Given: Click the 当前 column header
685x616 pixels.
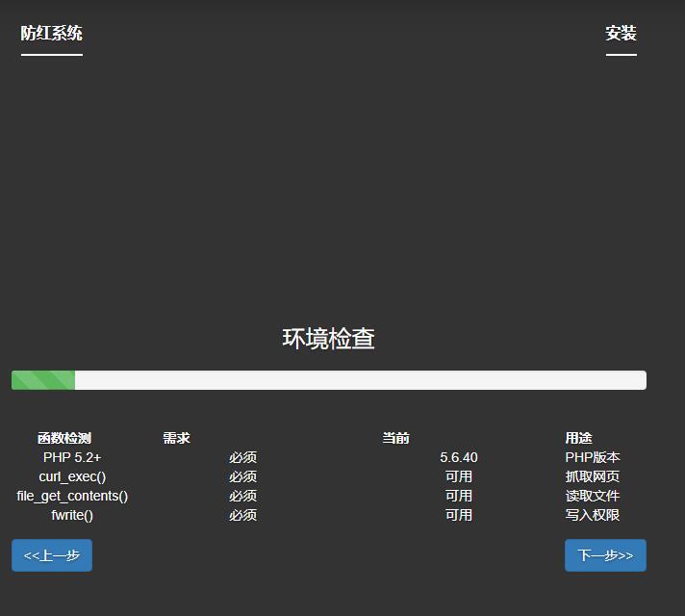Looking at the screenshot, I should tap(395, 438).
